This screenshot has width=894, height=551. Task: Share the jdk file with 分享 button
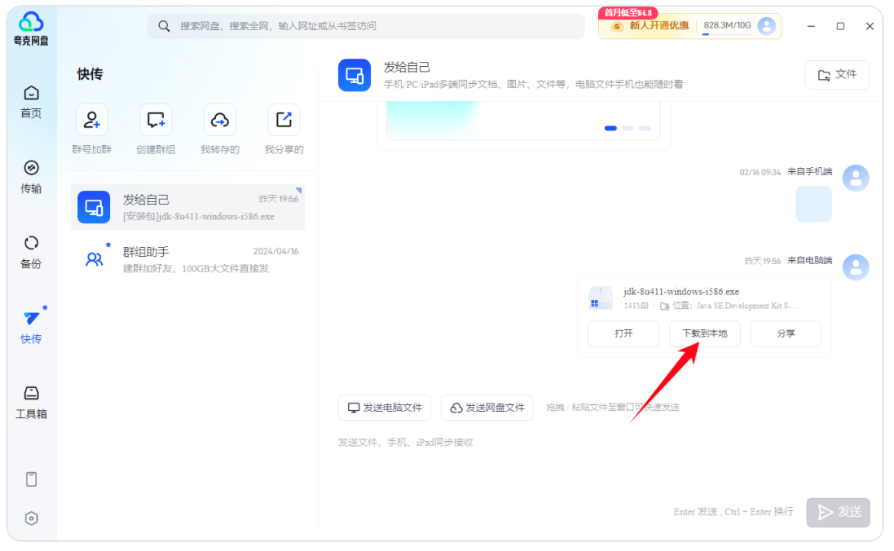pyautogui.click(x=785, y=334)
